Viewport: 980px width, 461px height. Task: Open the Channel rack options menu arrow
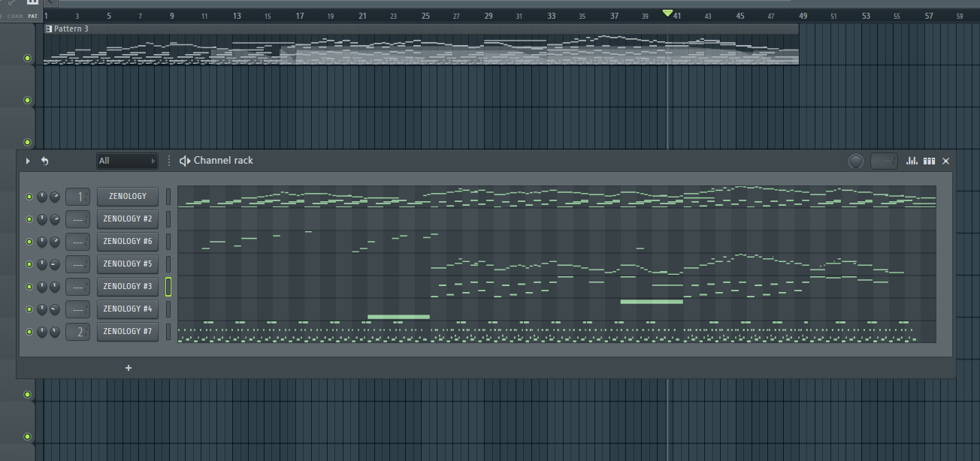(28, 161)
